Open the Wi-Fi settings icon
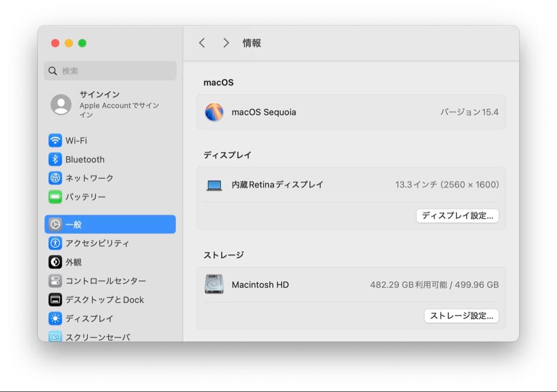This screenshot has height=392, width=557. 55,140
